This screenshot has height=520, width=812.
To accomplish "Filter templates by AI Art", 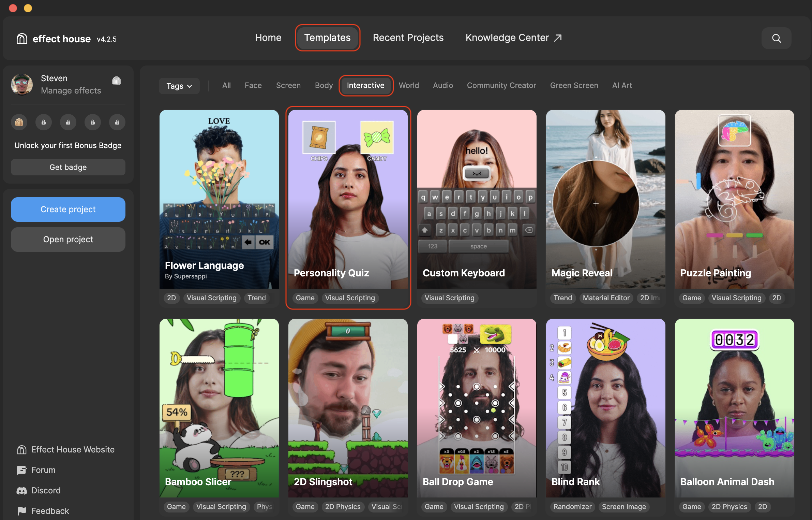I will click(x=622, y=85).
